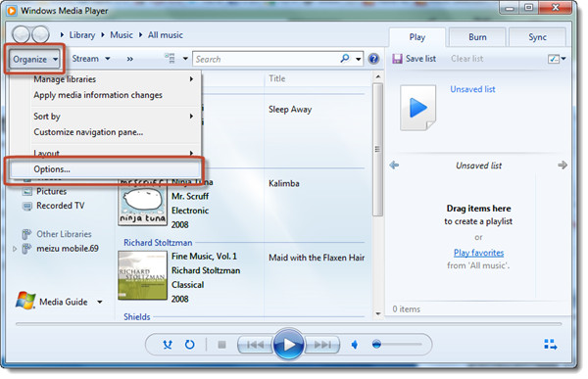Image resolution: width=588 pixels, height=379 pixels.
Task: Click Clear list in the list pane
Action: tap(466, 59)
